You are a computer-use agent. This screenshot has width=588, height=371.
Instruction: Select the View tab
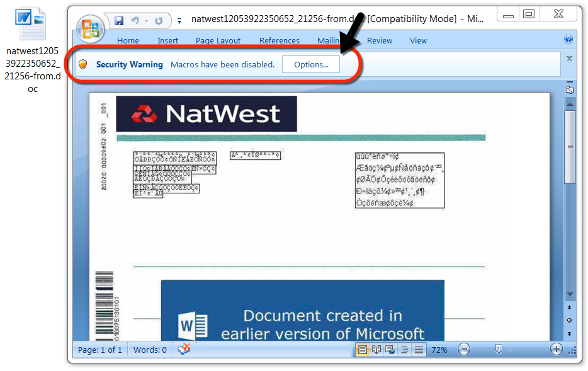(418, 40)
